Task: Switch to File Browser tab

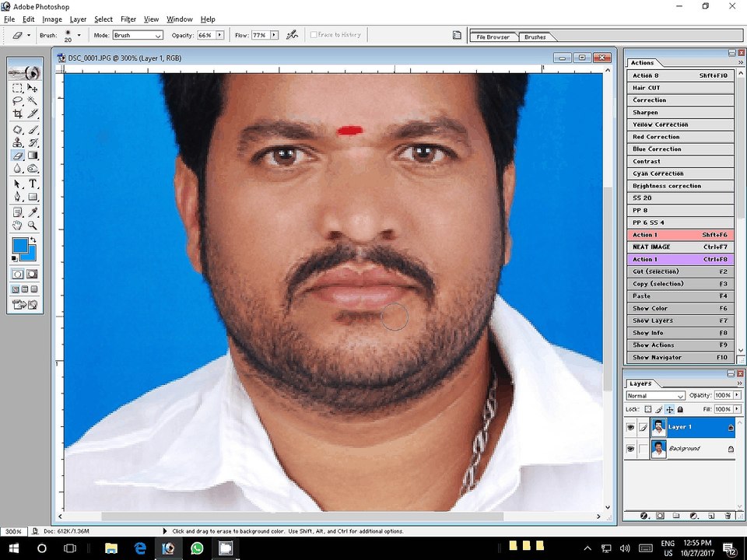Action: tap(493, 37)
